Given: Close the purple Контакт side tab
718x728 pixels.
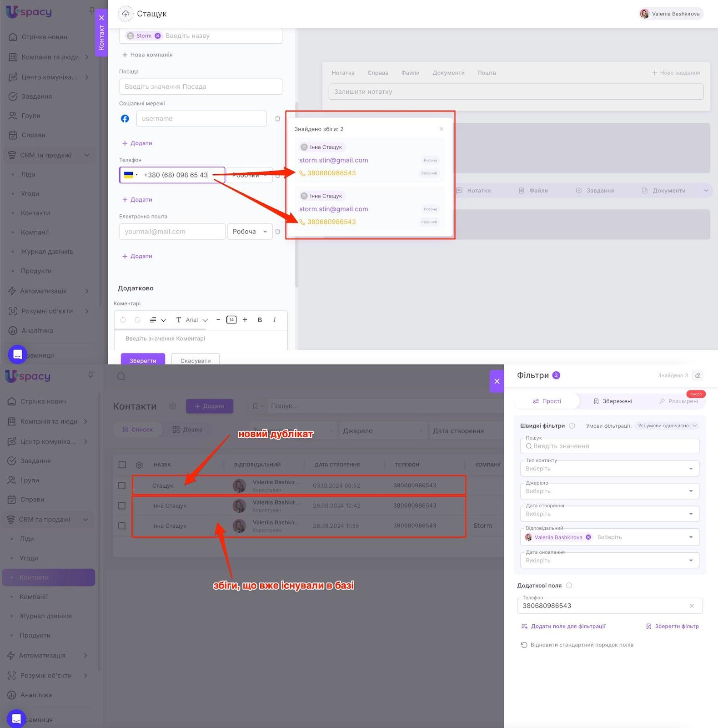Looking at the screenshot, I should click(101, 18).
